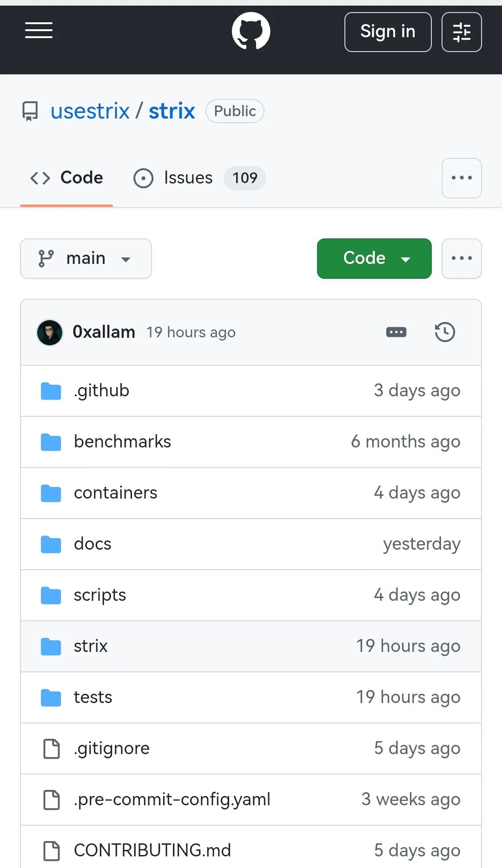Switch to the Issues tab

pyautogui.click(x=199, y=178)
